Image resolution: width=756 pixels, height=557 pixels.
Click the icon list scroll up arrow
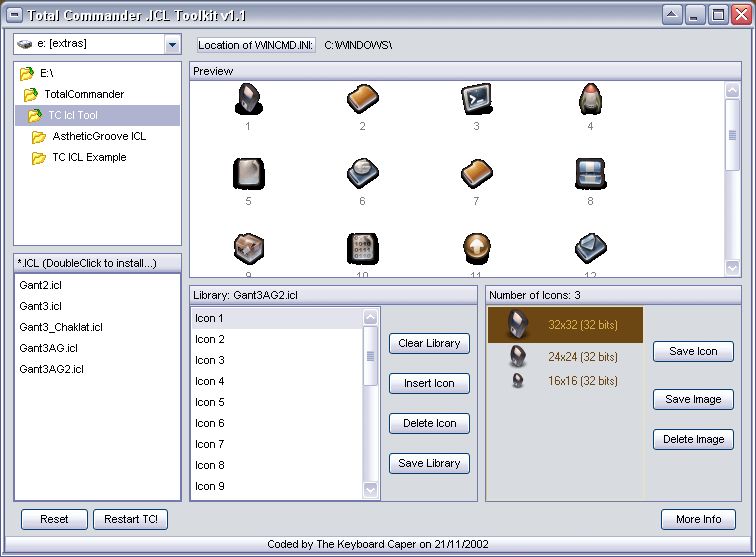point(370,317)
